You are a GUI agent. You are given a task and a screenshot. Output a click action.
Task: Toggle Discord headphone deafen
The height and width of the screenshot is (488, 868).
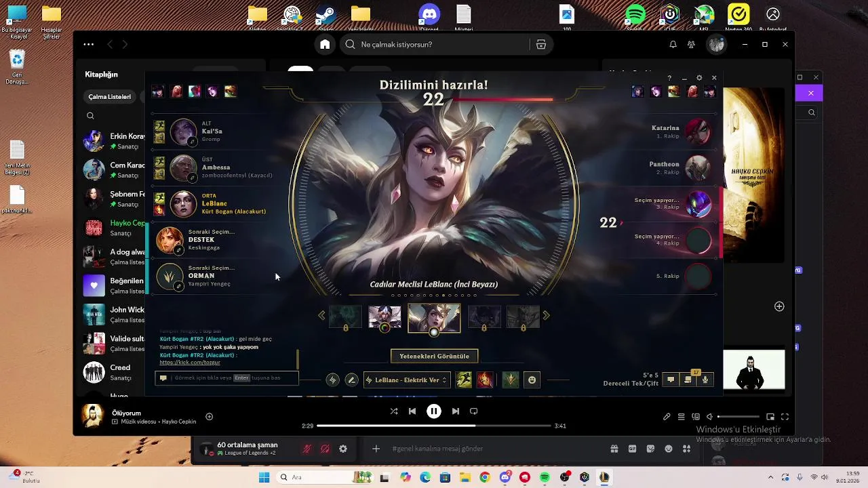click(x=325, y=449)
